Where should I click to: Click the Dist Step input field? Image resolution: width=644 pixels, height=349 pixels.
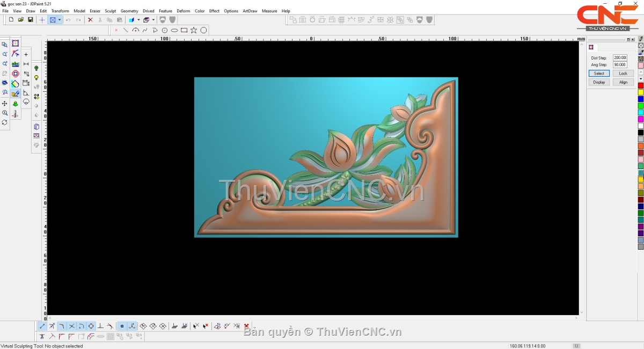pyautogui.click(x=620, y=57)
